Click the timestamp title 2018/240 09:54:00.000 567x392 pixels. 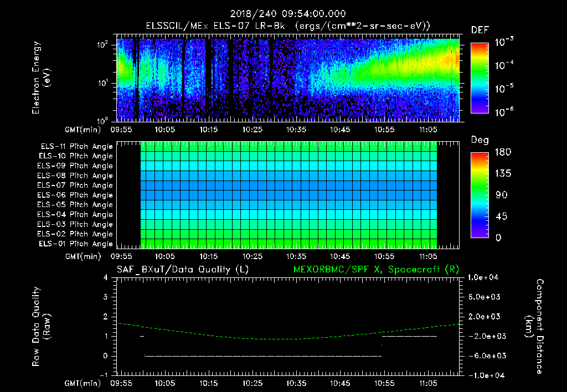coord(288,14)
